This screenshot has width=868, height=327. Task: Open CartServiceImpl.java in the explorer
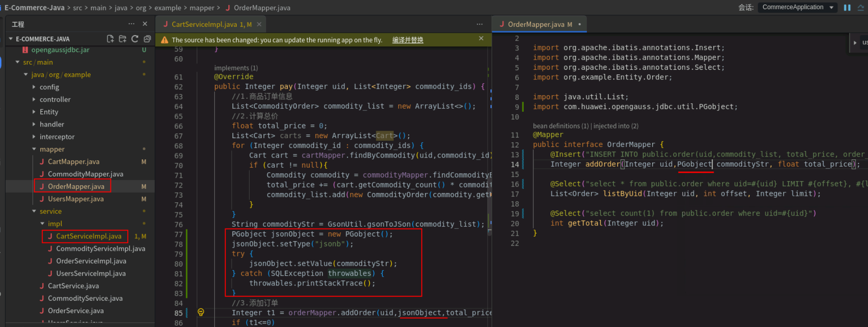tap(89, 236)
